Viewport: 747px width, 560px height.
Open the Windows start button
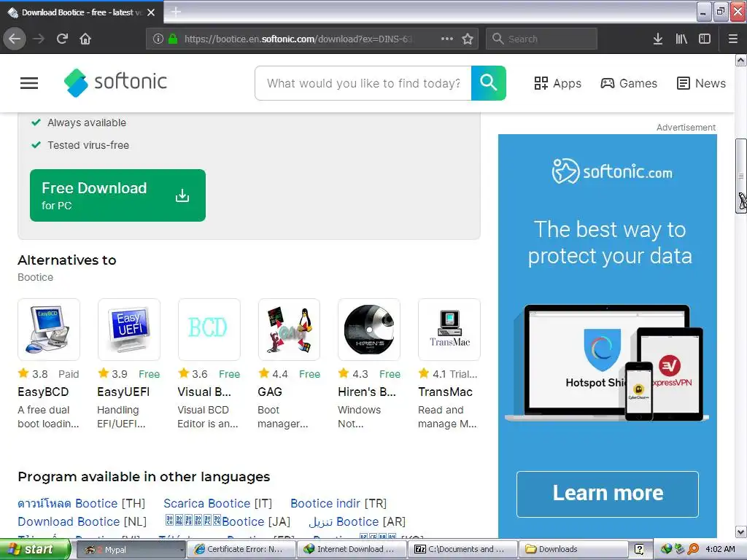pos(35,550)
